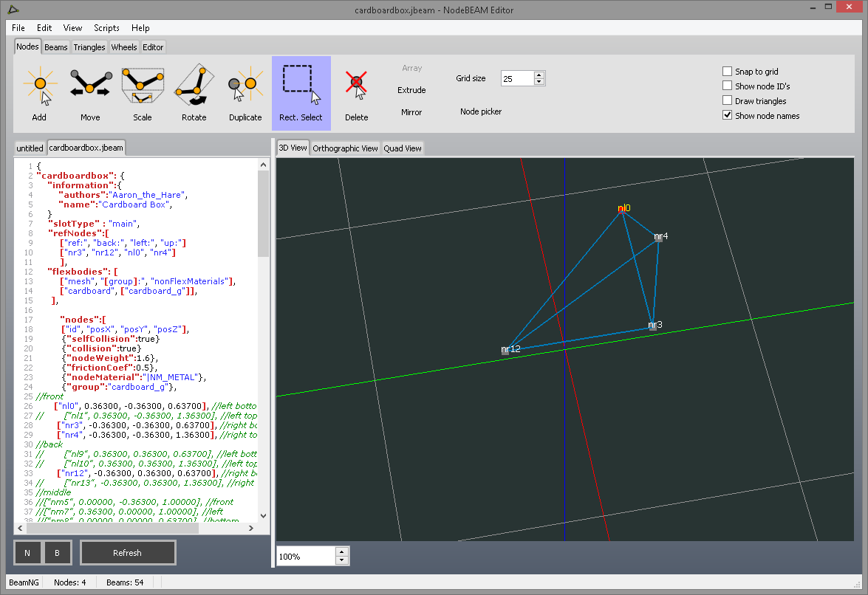Switch to the Orthographic View tab
868x595 pixels.
click(x=345, y=148)
